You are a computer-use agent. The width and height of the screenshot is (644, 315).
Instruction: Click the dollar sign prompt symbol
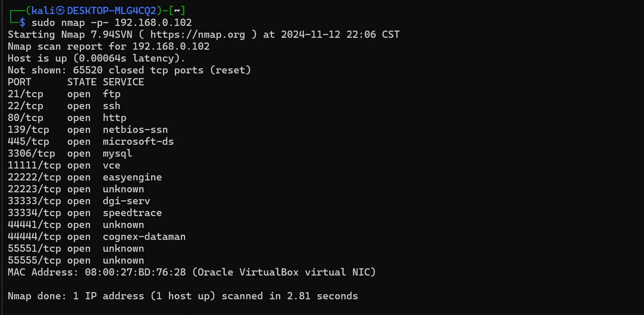pyautogui.click(x=22, y=22)
